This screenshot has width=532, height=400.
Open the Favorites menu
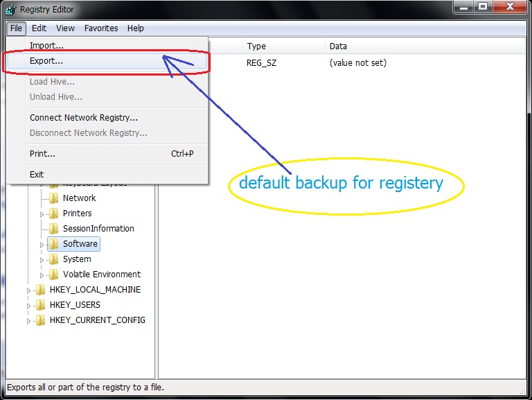pyautogui.click(x=101, y=28)
